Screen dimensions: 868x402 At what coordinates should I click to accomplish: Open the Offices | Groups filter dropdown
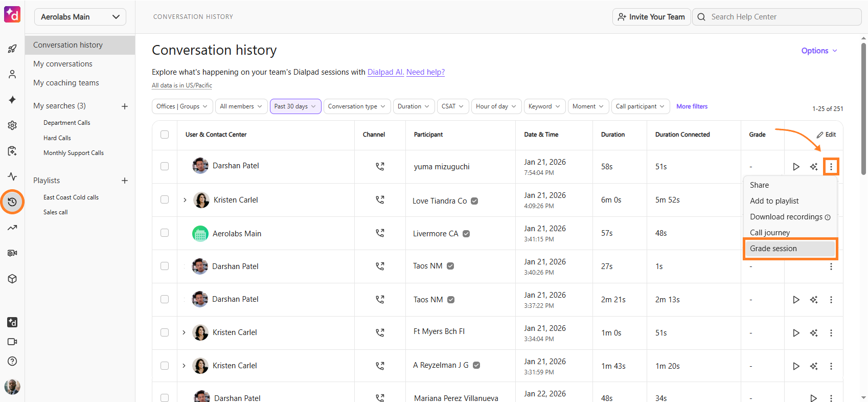pos(182,106)
